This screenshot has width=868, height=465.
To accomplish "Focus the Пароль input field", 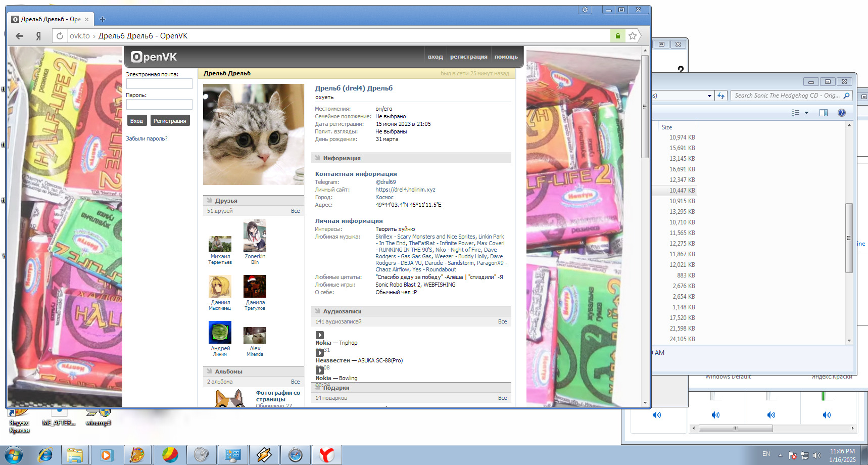I will (159, 105).
